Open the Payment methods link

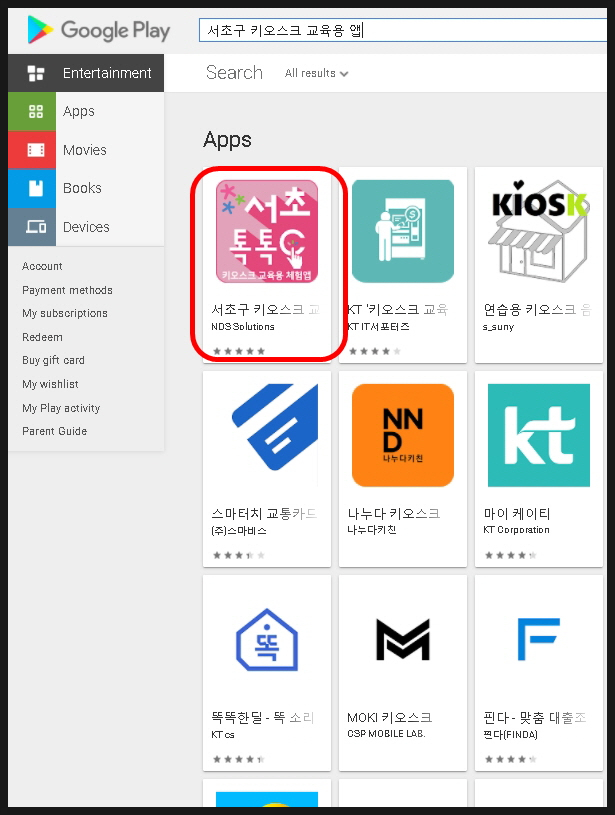67,290
